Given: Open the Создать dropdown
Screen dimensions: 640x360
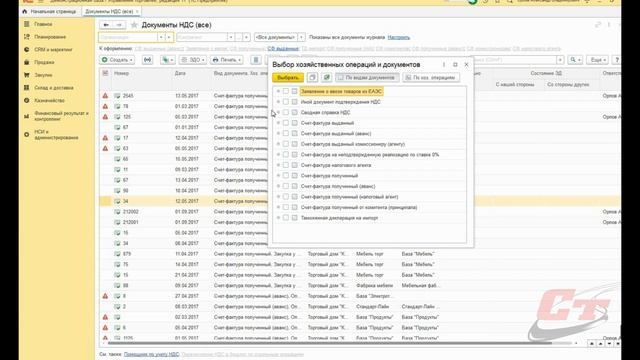Looking at the screenshot, I should [117, 60].
